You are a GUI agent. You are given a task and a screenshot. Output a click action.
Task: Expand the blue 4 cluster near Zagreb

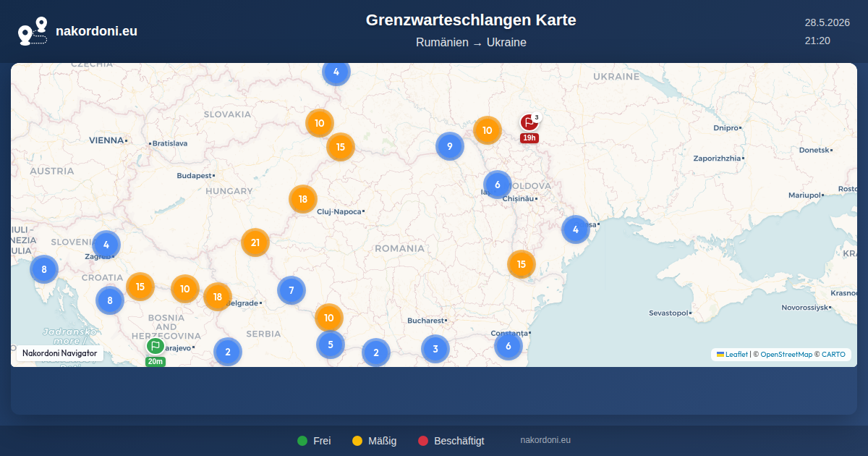(106, 245)
